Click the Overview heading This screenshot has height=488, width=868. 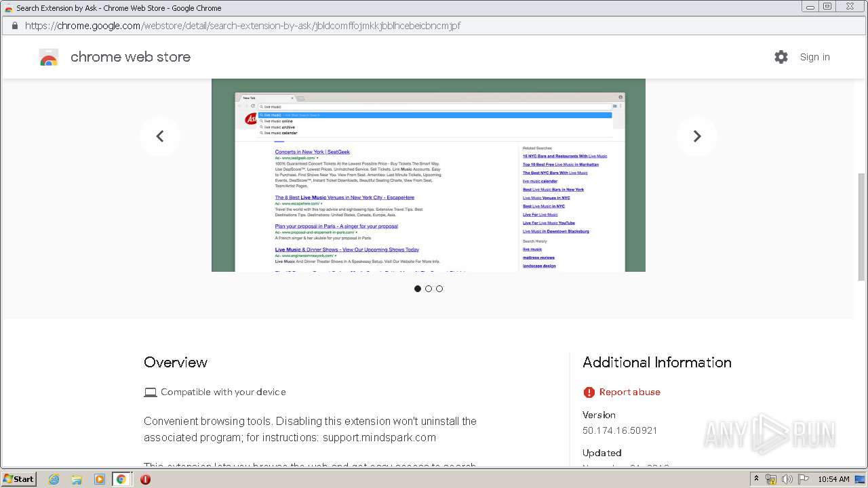[176, 363]
